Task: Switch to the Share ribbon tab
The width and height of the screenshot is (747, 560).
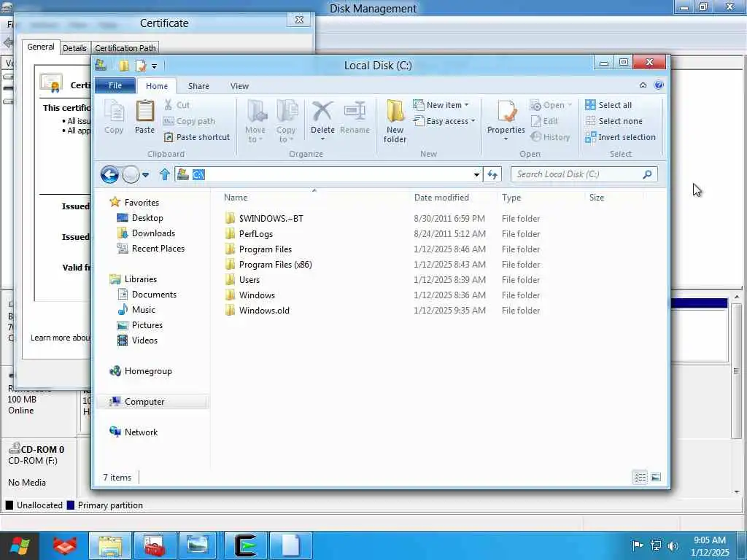Action: 198,86
